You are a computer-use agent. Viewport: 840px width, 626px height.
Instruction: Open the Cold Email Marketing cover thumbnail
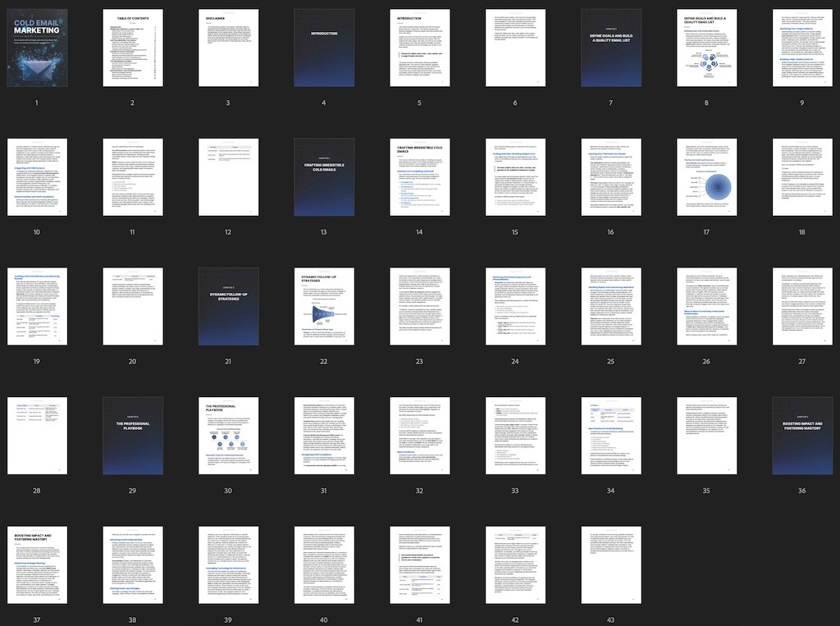coord(38,48)
